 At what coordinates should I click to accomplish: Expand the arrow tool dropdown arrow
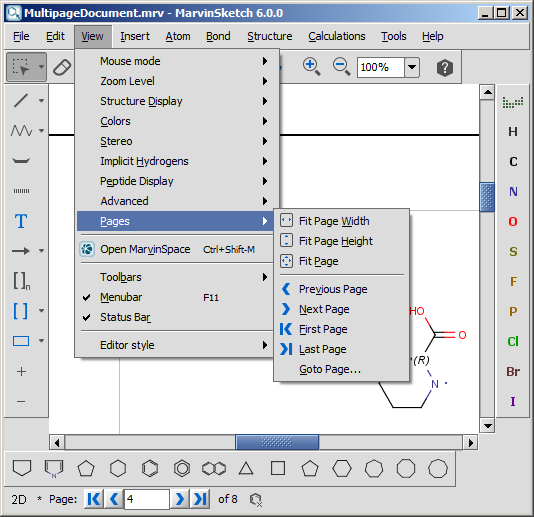(x=41, y=251)
